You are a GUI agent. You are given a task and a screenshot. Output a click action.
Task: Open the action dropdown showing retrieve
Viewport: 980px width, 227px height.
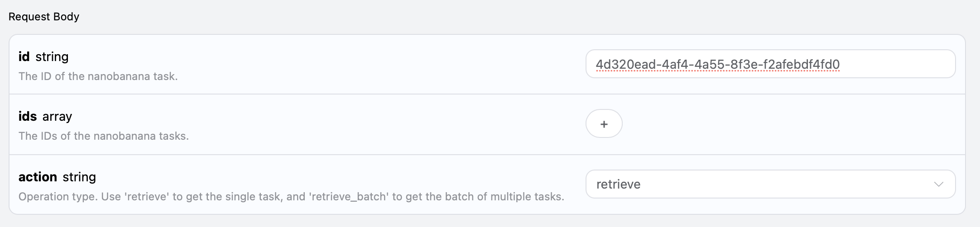[x=770, y=184]
